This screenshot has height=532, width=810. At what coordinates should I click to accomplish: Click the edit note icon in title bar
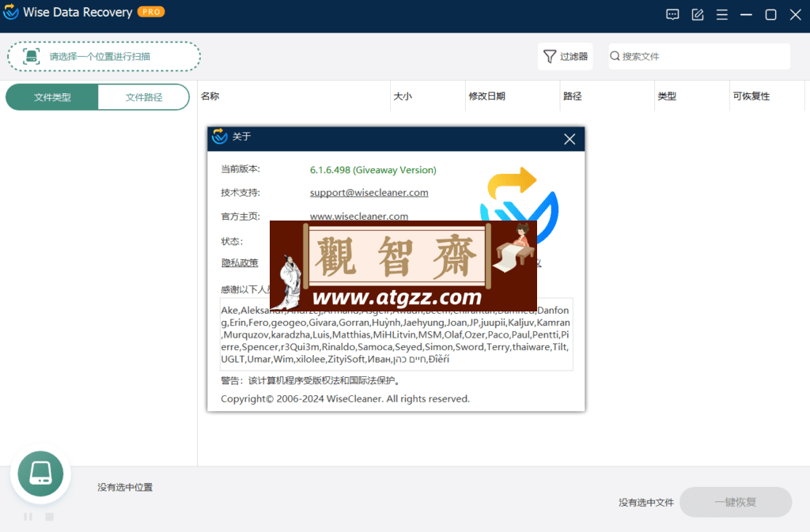pos(697,14)
